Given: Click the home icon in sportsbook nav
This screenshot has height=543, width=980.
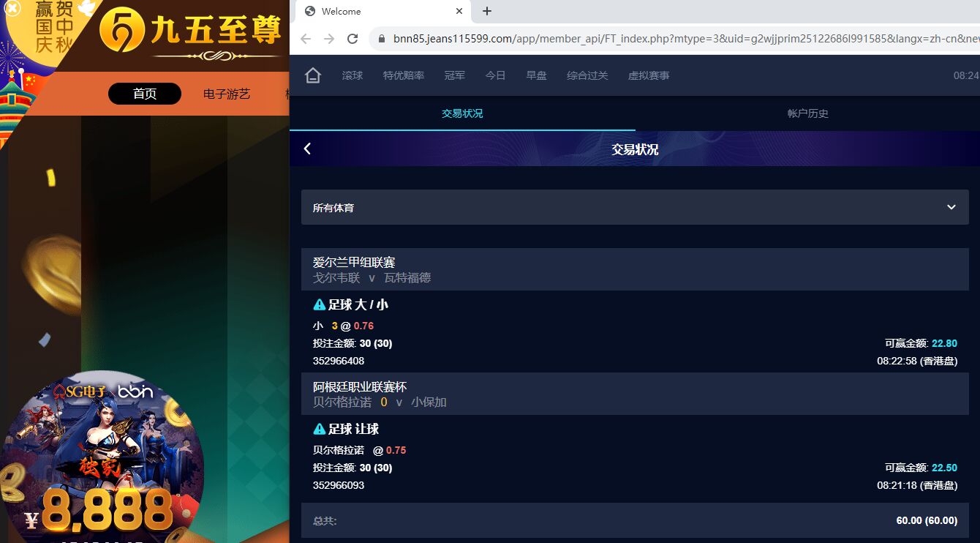Looking at the screenshot, I should [x=313, y=75].
